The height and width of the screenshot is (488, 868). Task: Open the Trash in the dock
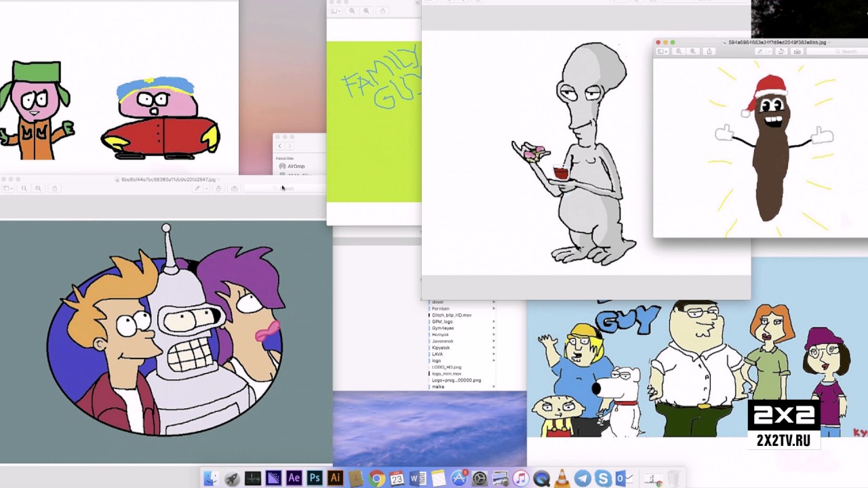click(673, 479)
